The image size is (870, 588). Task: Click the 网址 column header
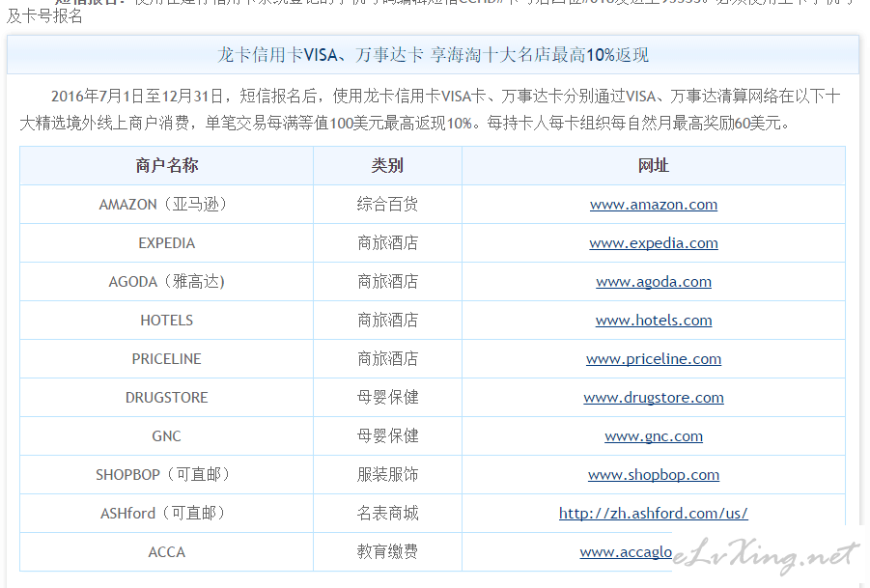coord(654,166)
